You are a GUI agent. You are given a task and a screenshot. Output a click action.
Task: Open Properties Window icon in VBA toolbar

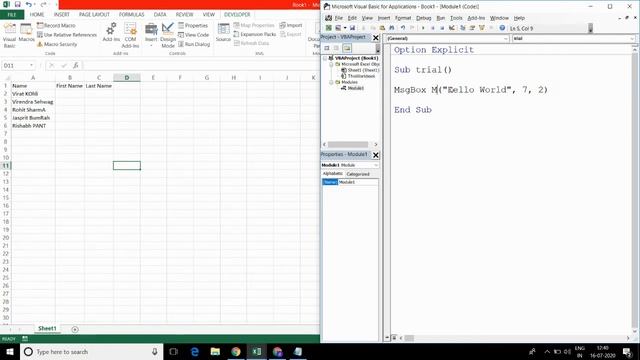(472, 28)
